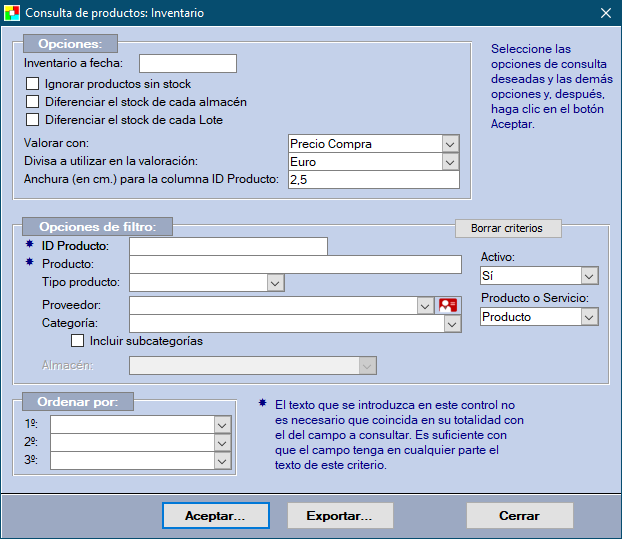Check Diferenciar el stock de cada almacén
622x539 pixels.
coord(33,102)
